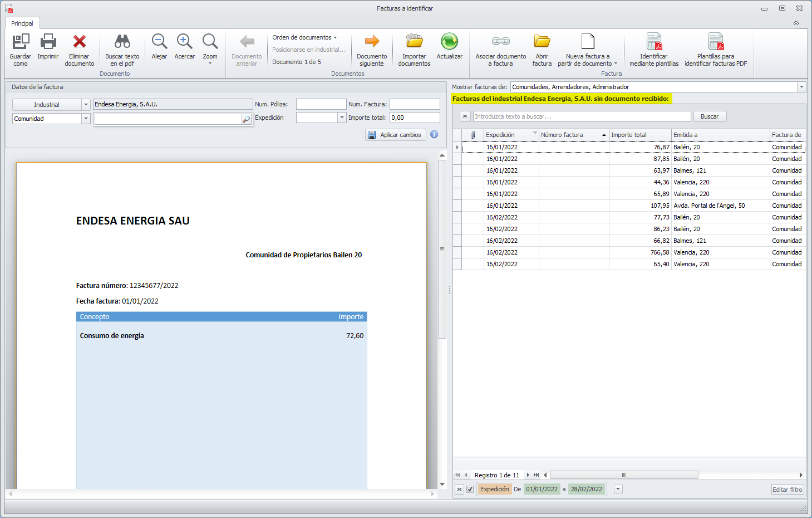
Task: Refresh with the Actualizar icon
Action: 449,42
